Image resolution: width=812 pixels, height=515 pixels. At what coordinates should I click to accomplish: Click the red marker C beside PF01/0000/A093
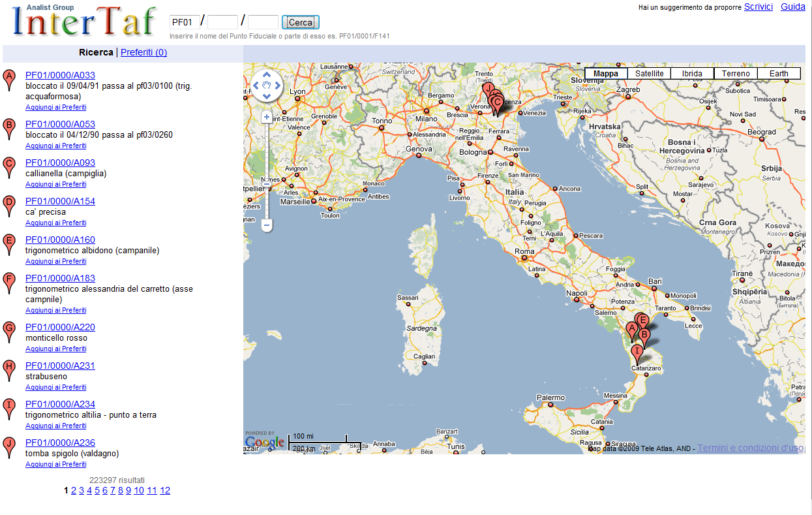[x=9, y=168]
